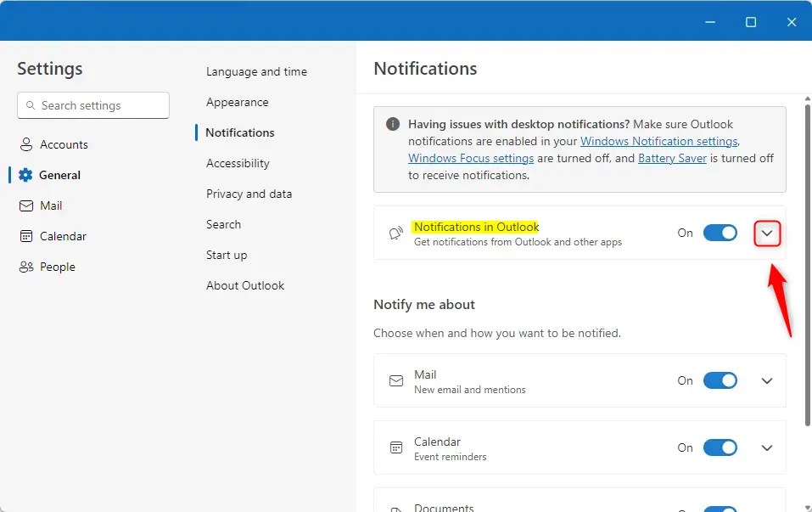The image size is (812, 512).
Task: Disable Mail notifications switch
Action: (720, 380)
